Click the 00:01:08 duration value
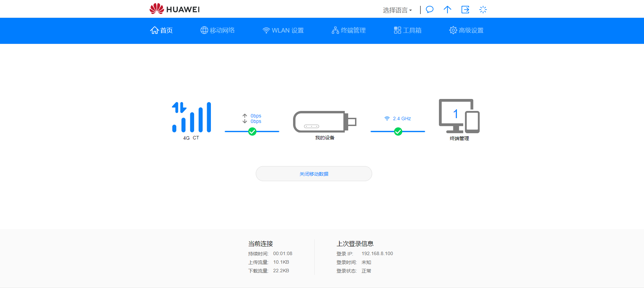Viewport: 644px width, 288px height. click(283, 253)
